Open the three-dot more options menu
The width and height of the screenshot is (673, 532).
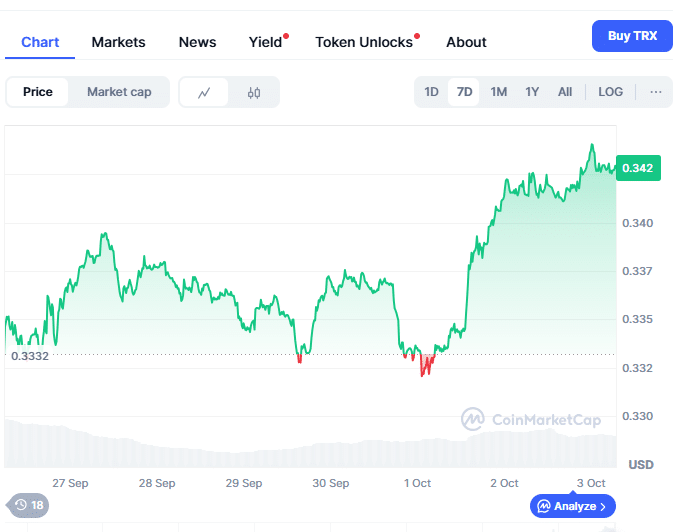pos(656,92)
